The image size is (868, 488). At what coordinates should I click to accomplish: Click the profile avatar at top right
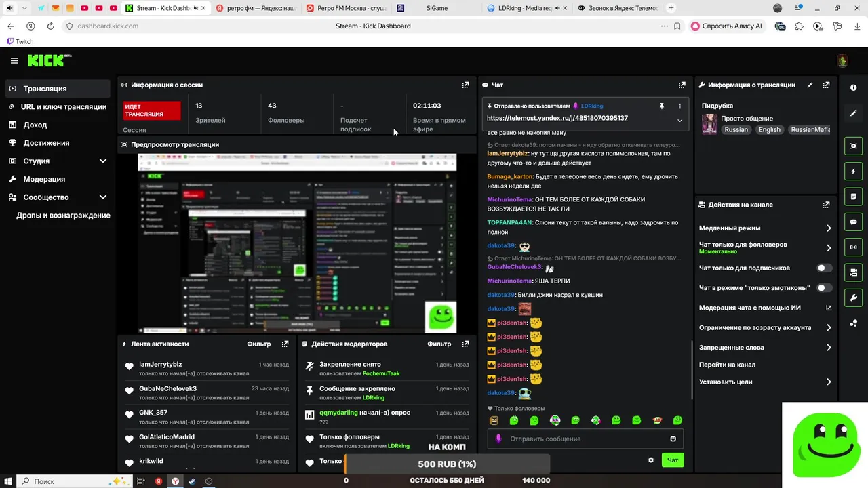pyautogui.click(x=842, y=61)
